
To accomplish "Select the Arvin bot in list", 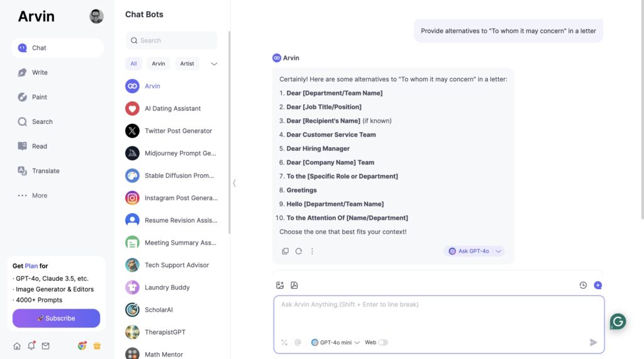I will point(171,86).
